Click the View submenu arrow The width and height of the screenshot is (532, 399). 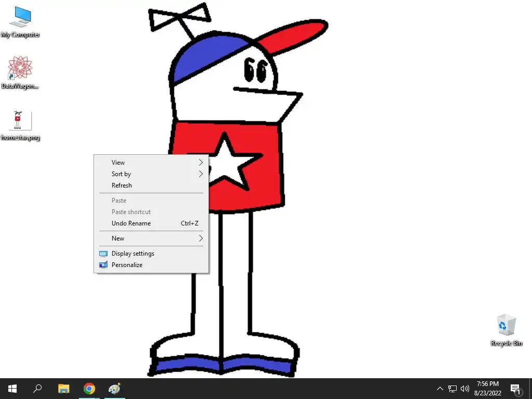coord(201,163)
